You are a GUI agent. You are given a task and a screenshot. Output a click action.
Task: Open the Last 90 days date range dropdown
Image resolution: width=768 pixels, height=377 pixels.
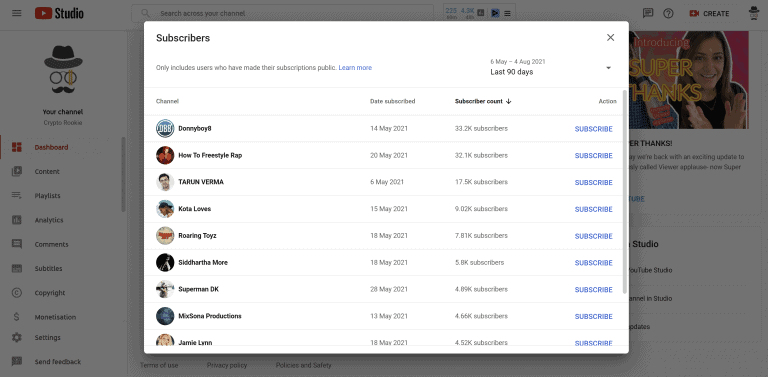(551, 68)
